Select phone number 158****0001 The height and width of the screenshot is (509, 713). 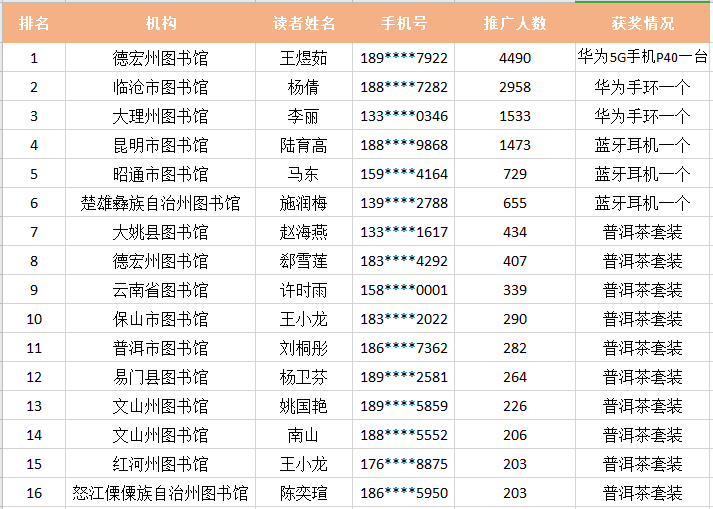(404, 290)
